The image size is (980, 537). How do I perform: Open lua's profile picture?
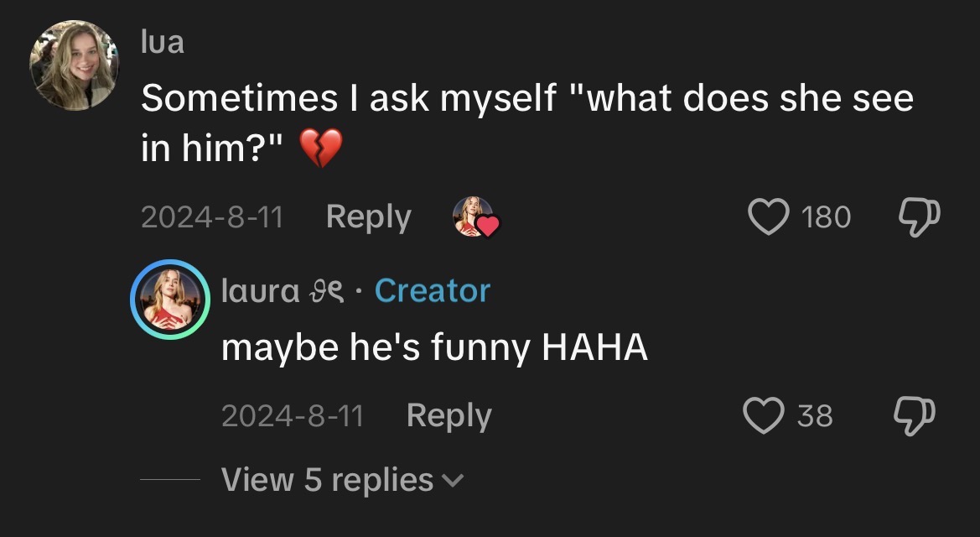75,65
